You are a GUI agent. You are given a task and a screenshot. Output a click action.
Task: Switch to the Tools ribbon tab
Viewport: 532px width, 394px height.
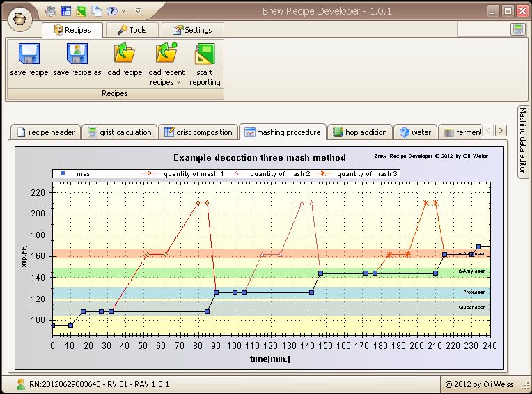click(132, 30)
